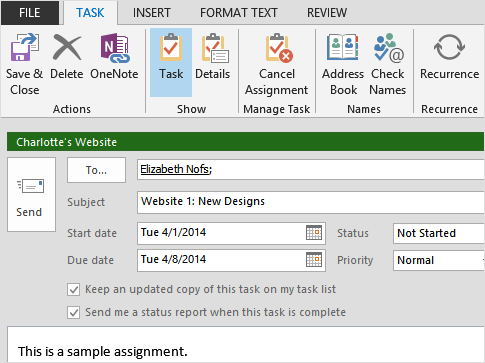Show the Task view in ribbon
This screenshot has width=485, height=363.
click(x=171, y=62)
